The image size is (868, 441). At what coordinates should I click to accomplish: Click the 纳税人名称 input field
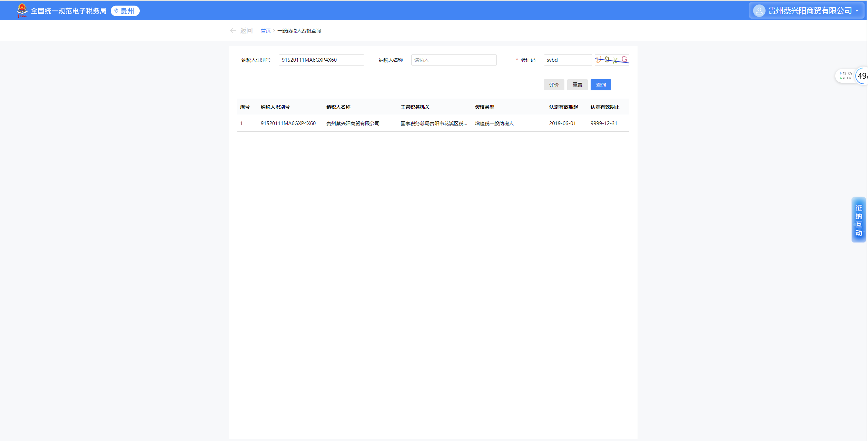click(453, 60)
